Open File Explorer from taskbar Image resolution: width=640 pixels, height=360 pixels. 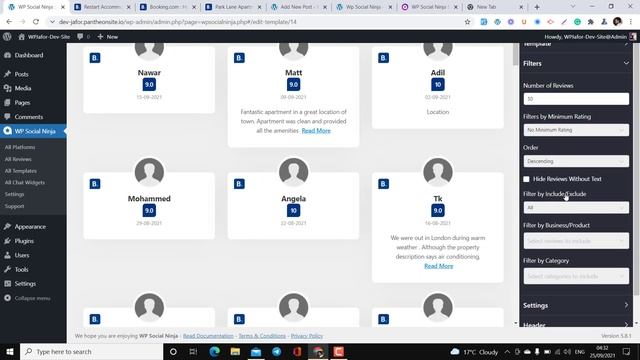click(x=235, y=351)
